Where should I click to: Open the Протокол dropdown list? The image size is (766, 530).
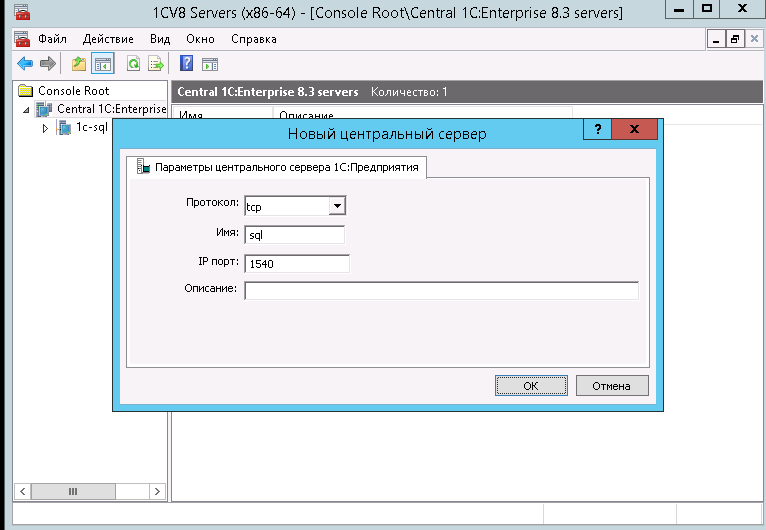(x=337, y=206)
